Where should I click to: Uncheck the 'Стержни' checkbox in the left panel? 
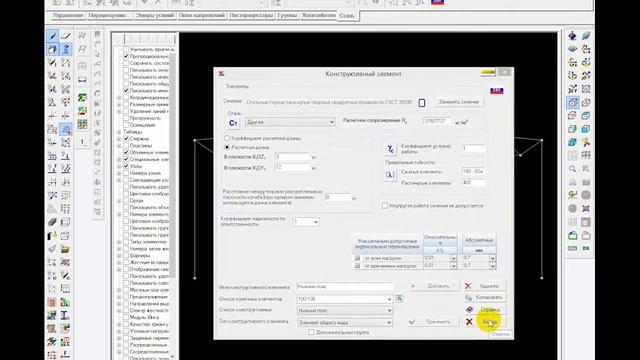(126, 139)
